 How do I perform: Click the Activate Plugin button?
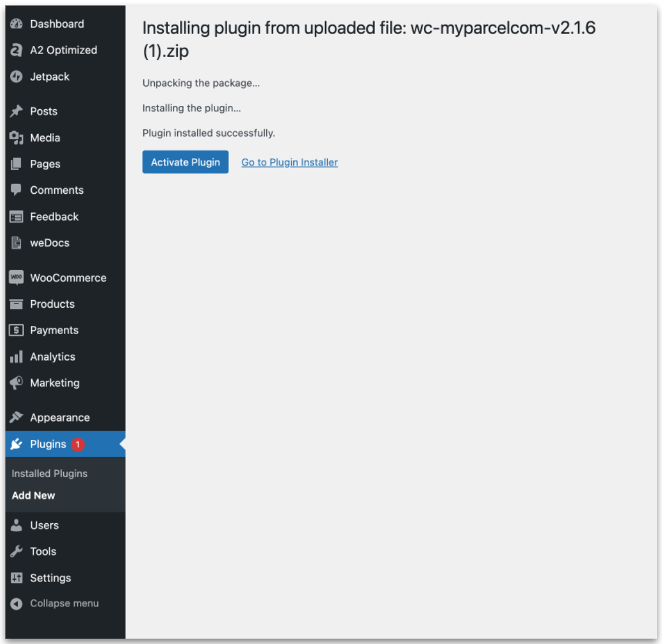[x=185, y=162]
